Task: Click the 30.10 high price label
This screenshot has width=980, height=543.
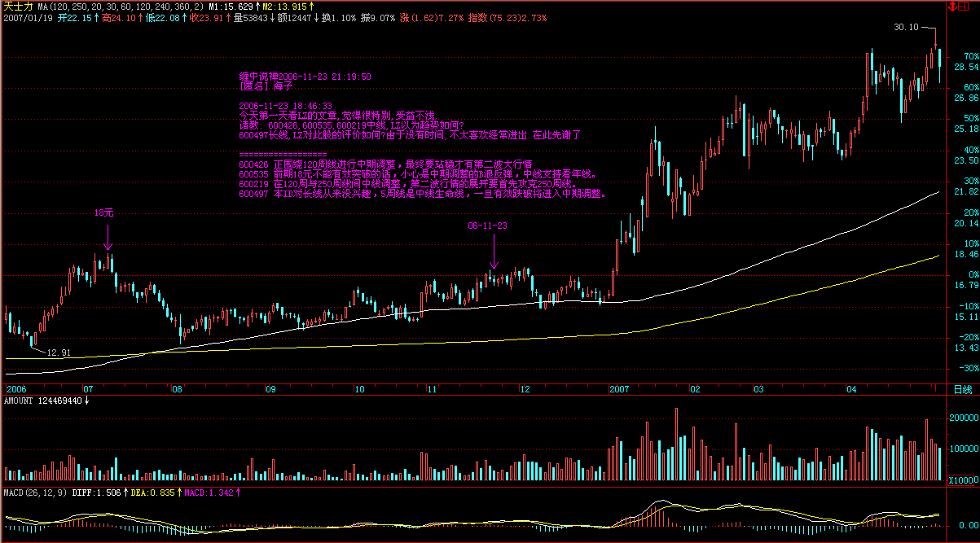Action: click(x=906, y=27)
